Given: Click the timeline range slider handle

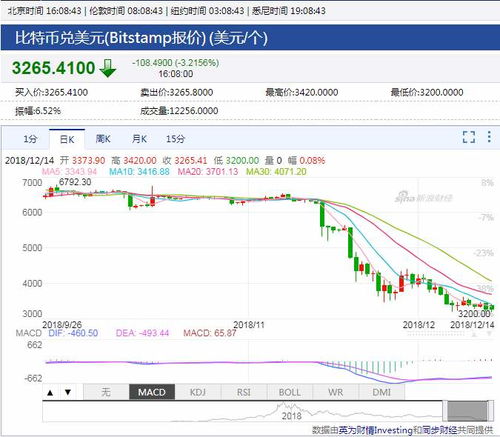Looking at the screenshot, I should click(x=467, y=411).
